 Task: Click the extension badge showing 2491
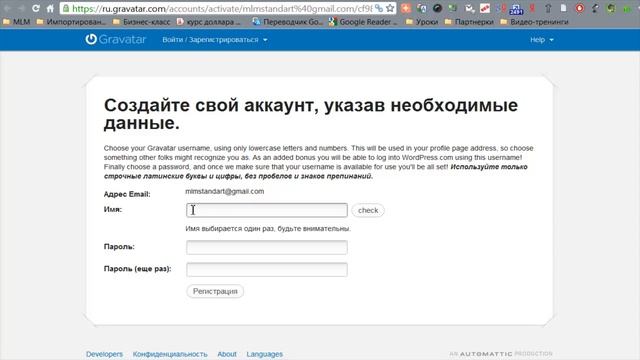[516, 9]
